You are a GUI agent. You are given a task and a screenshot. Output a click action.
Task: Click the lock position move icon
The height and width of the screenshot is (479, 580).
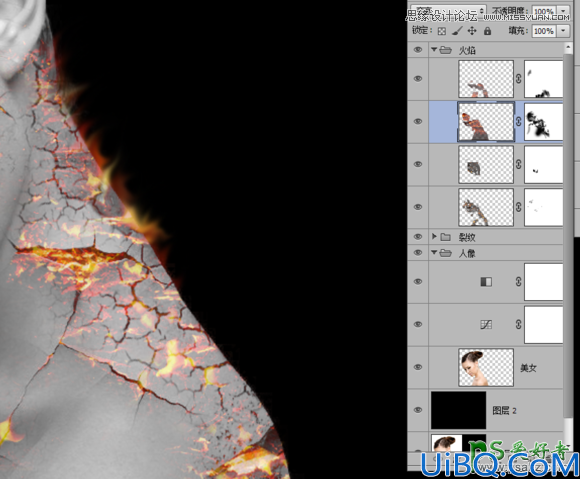(x=472, y=31)
